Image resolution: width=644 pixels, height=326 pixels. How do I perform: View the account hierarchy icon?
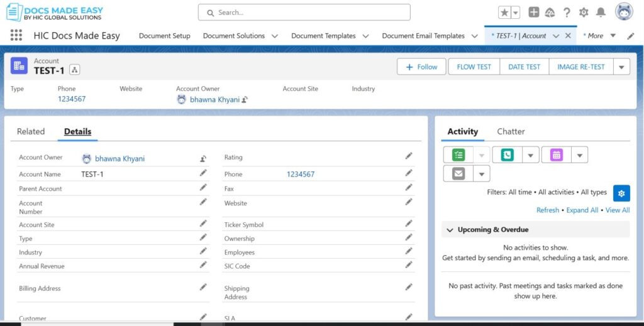(x=74, y=70)
